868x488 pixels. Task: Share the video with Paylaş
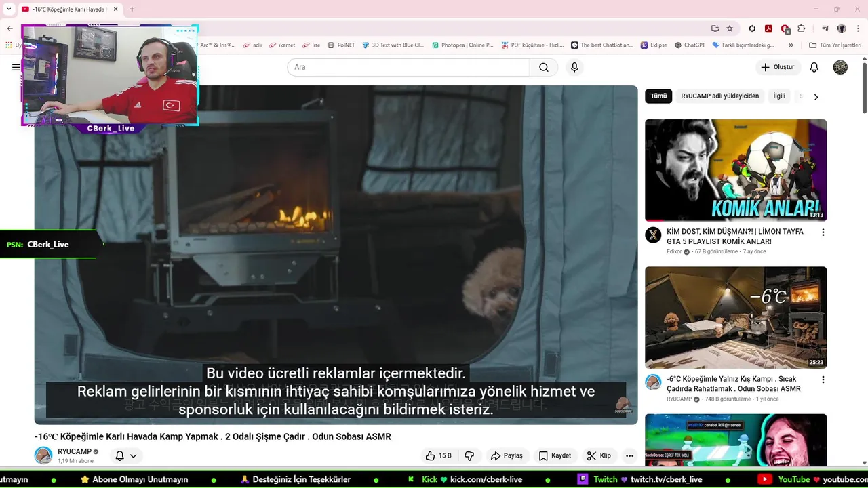point(507,455)
